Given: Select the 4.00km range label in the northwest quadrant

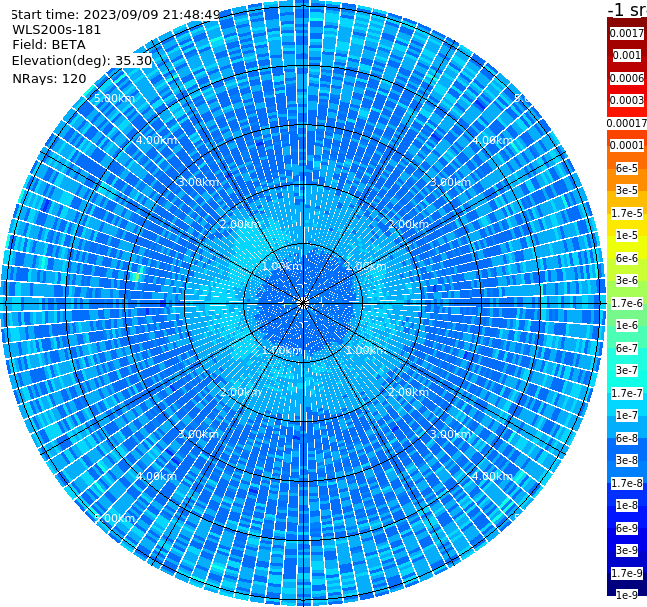Looking at the screenshot, I should click(156, 140).
